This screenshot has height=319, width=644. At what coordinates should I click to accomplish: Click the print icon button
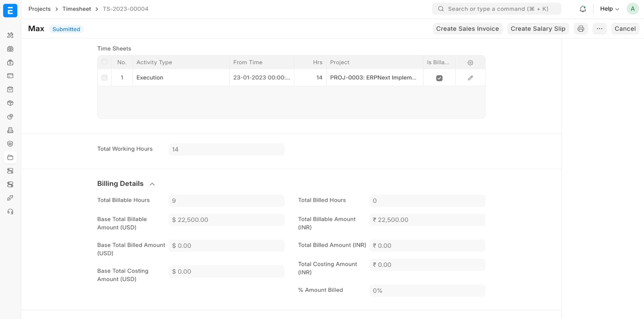tap(581, 29)
